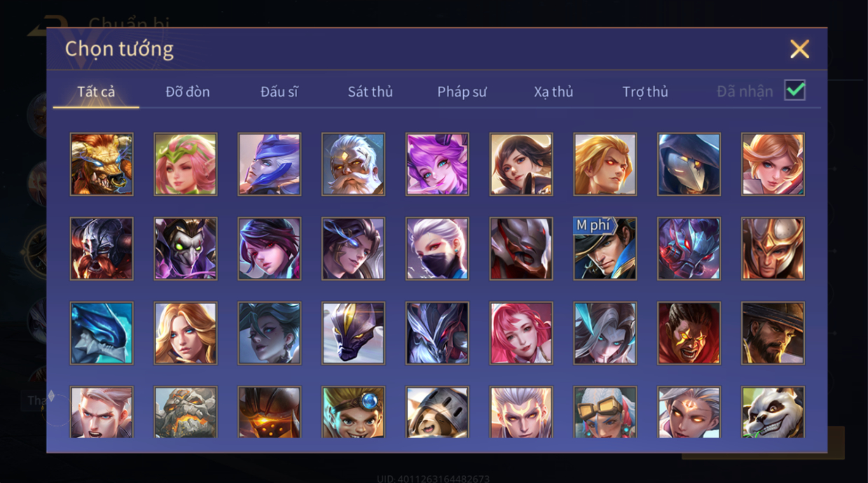Select the purple-haired girl hero portrait
868x483 pixels.
click(437, 164)
